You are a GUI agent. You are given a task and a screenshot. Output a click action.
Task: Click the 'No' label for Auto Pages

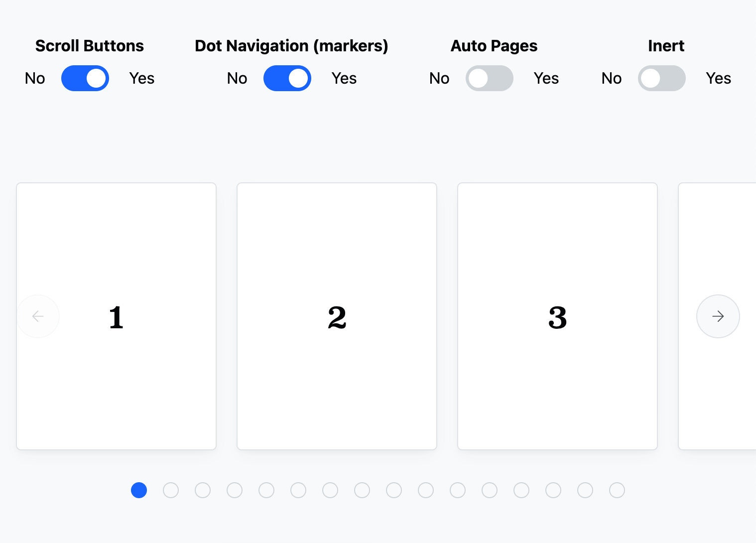pyautogui.click(x=439, y=78)
